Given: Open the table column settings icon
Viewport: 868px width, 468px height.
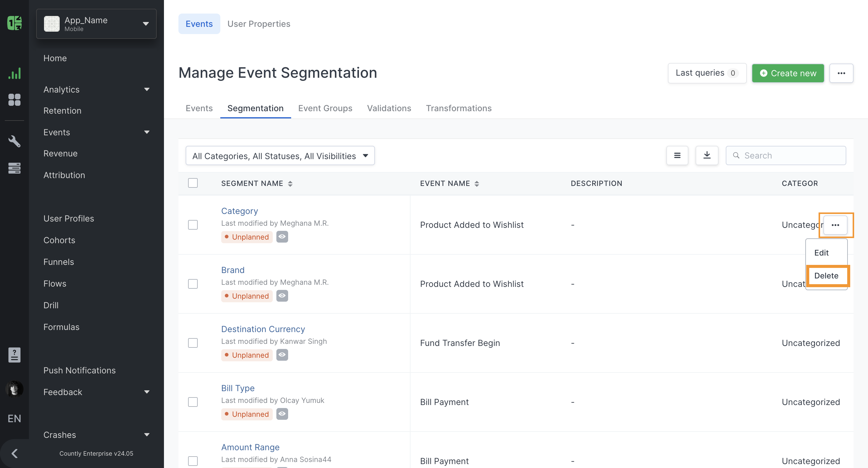Looking at the screenshot, I should 677,155.
